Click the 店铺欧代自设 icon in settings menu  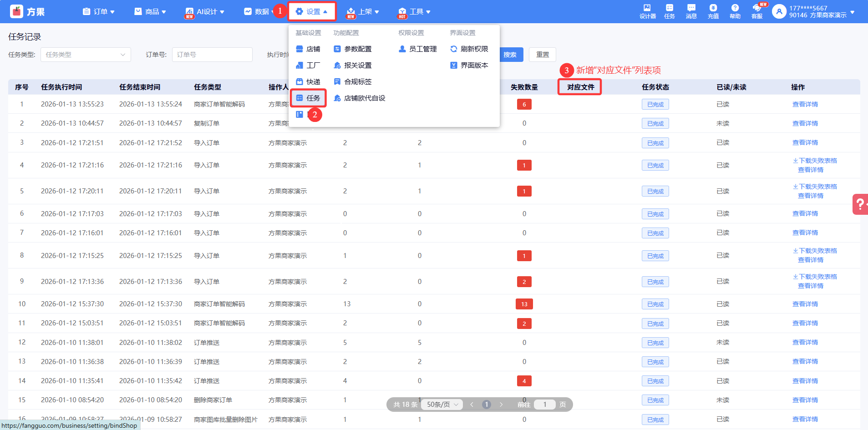tap(337, 98)
